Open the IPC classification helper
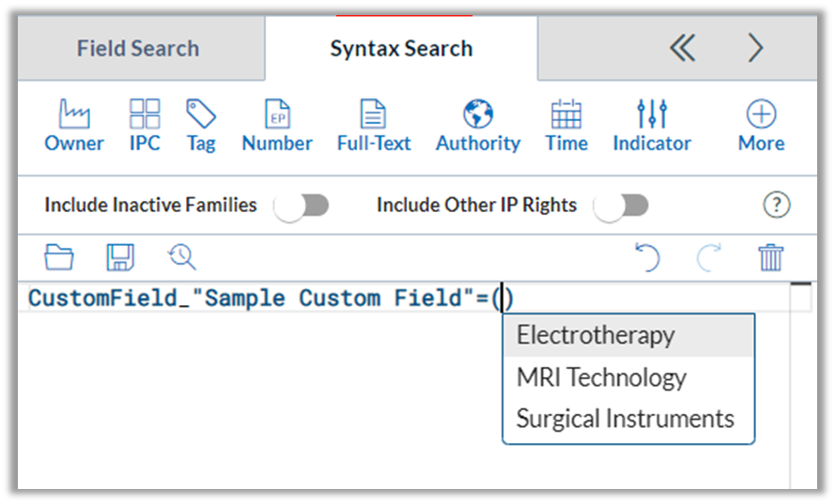Screen dimensions: 835x504 click(145, 126)
